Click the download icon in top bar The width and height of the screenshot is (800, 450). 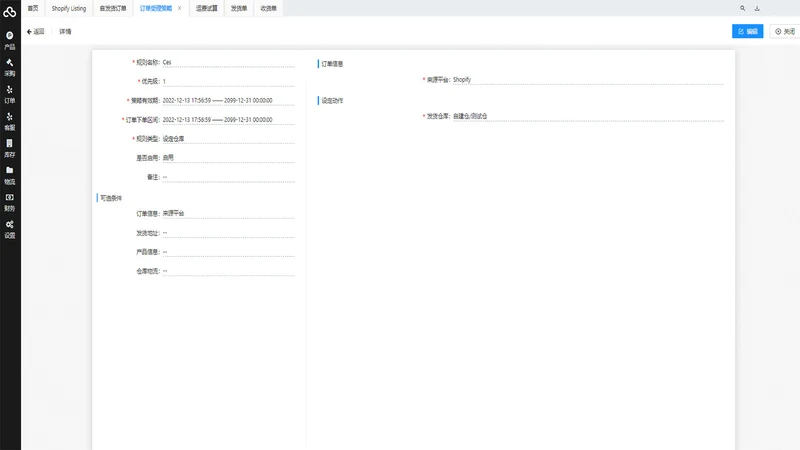point(757,8)
